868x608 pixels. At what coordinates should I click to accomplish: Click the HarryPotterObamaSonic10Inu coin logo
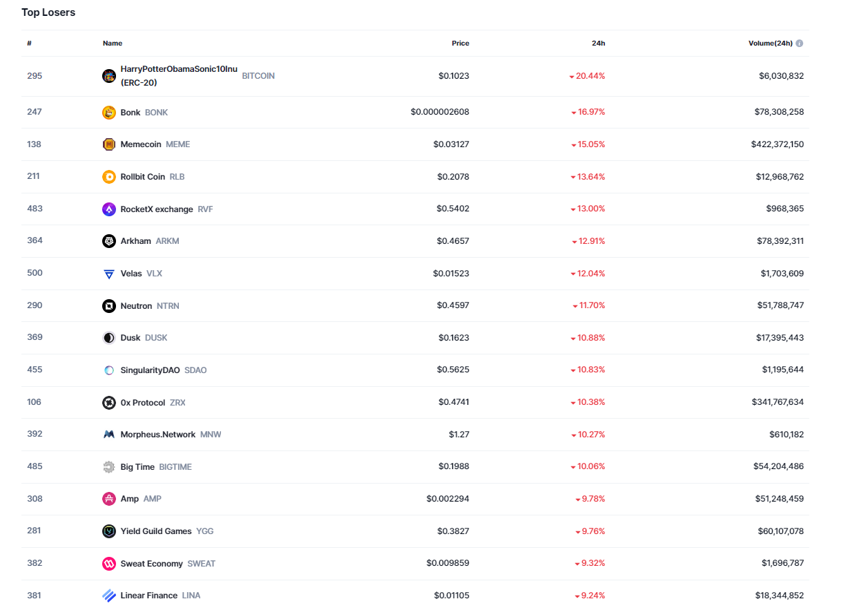coord(108,76)
